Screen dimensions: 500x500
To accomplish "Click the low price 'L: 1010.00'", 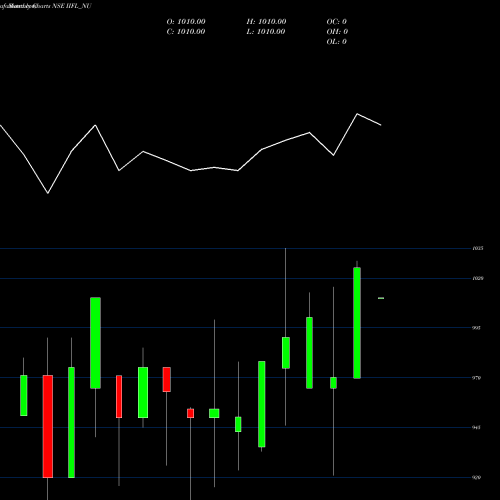I will (x=266, y=32).
